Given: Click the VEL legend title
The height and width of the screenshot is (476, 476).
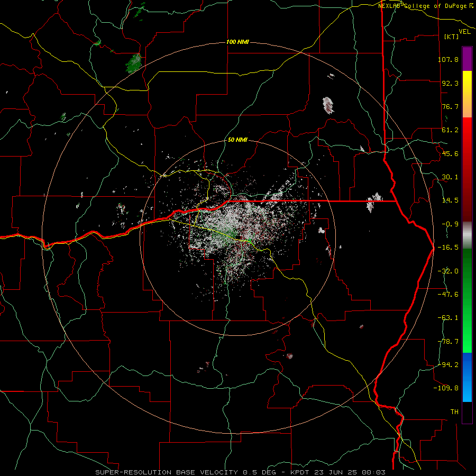Looking at the screenshot, I should coord(464,32).
